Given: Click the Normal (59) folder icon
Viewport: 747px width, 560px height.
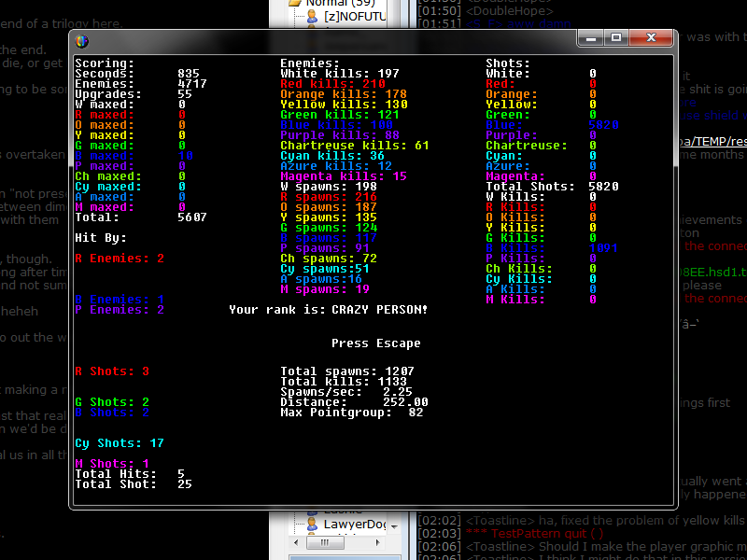Looking at the screenshot, I should pyautogui.click(x=294, y=3).
